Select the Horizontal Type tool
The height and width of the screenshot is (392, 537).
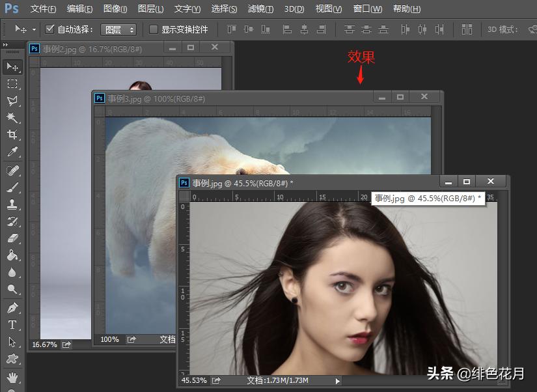(x=12, y=325)
